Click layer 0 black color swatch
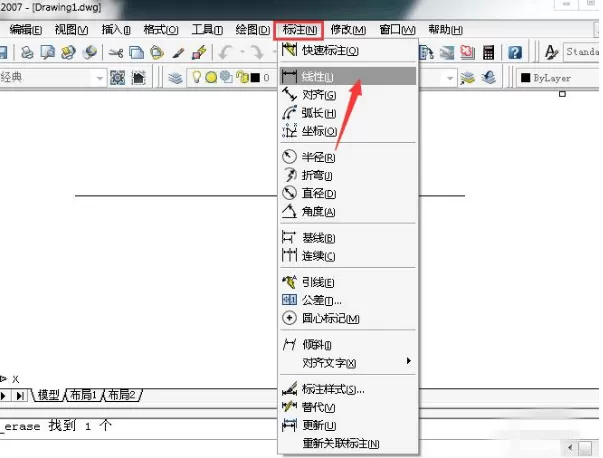Image resolution: width=603 pixels, height=458 pixels. tap(255, 78)
